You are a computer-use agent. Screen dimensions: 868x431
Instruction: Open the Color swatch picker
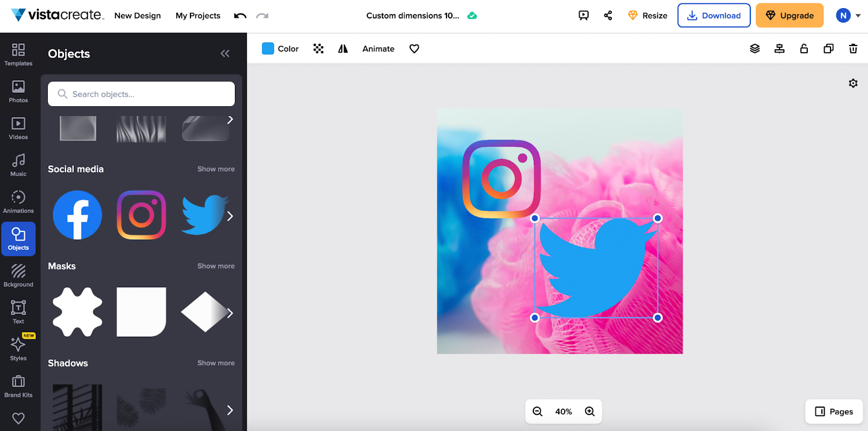[280, 49]
